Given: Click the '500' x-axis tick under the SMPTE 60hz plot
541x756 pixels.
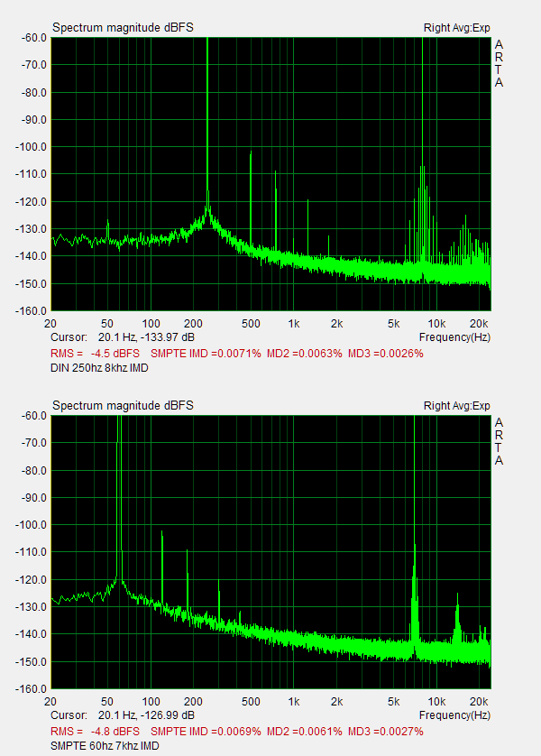Looking at the screenshot, I should [251, 702].
